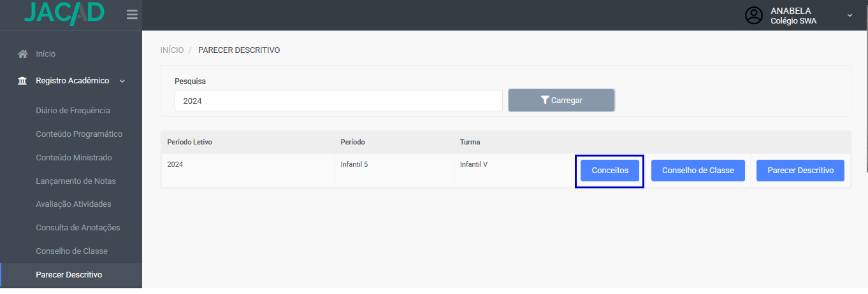868x294 pixels.
Task: Open Início in the sidebar
Action: click(x=46, y=54)
